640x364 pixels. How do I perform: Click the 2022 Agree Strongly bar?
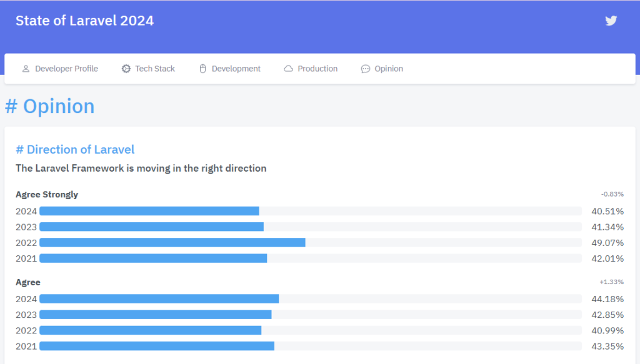click(172, 242)
